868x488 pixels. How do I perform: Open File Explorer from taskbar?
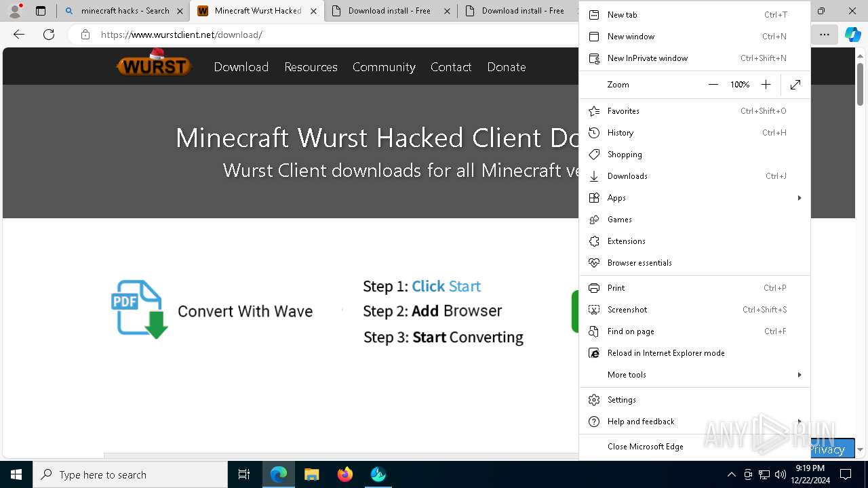point(312,474)
